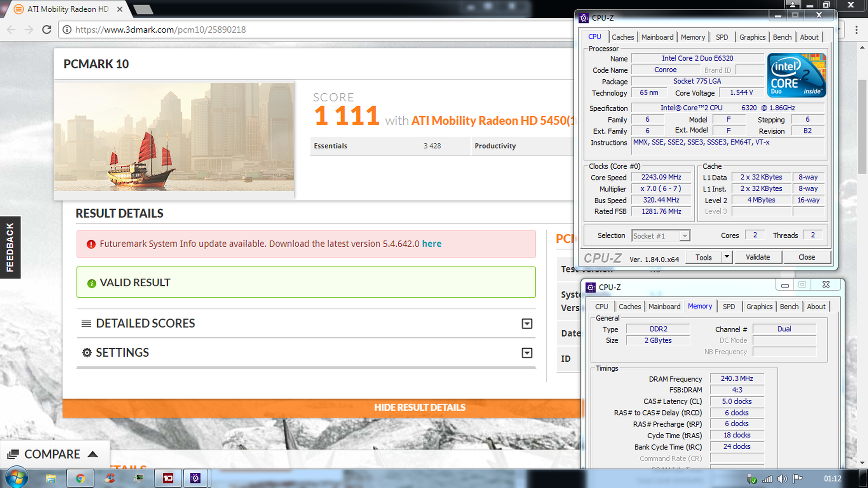The width and height of the screenshot is (868, 488).
Task: Switch to Mainboard tab in top CPU-Z
Action: click(657, 37)
